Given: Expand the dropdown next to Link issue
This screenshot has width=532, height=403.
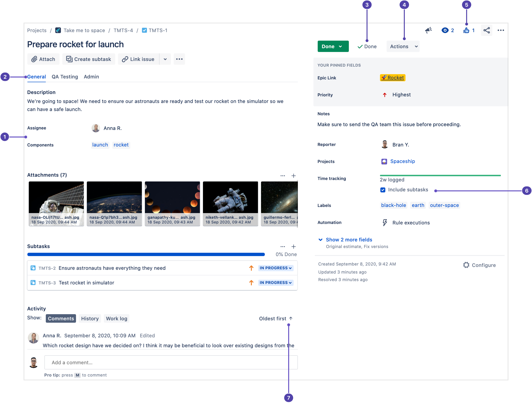Looking at the screenshot, I should 165,59.
